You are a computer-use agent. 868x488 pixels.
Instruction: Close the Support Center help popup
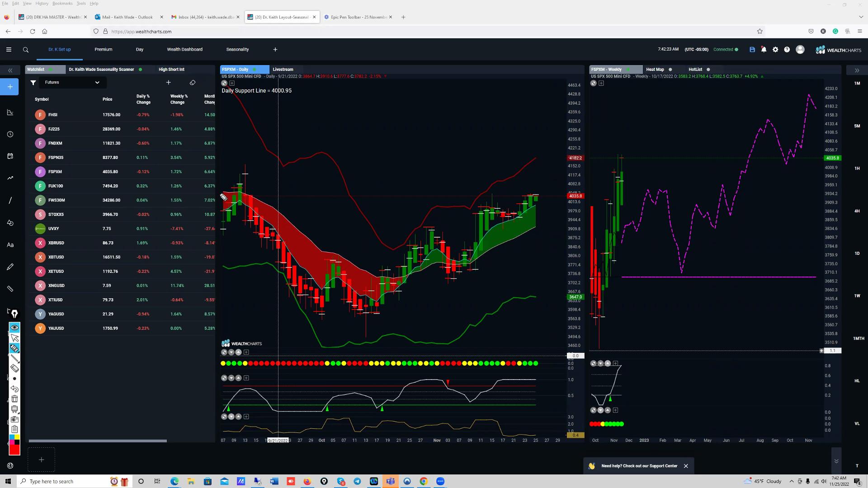pyautogui.click(x=686, y=466)
